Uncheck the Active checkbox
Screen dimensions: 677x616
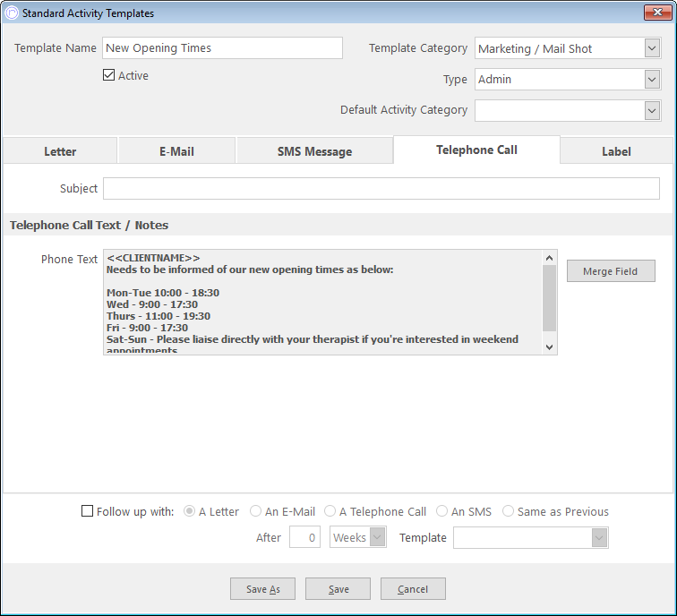click(109, 75)
